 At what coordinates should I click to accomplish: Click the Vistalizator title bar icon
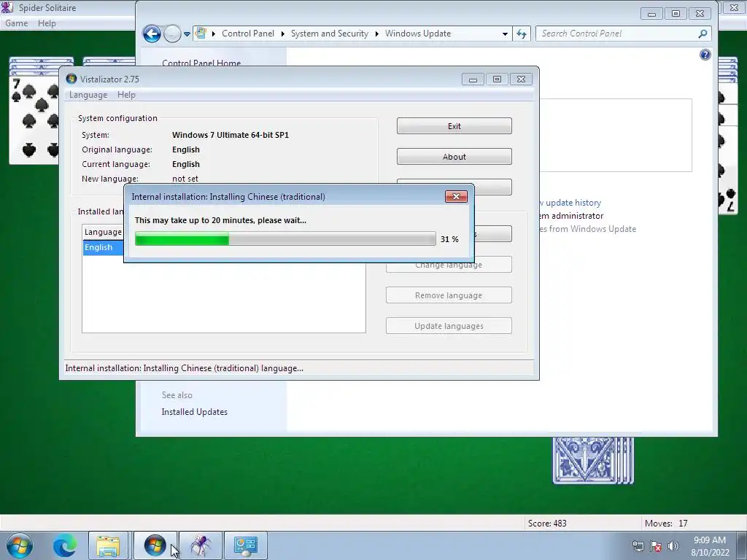click(71, 79)
